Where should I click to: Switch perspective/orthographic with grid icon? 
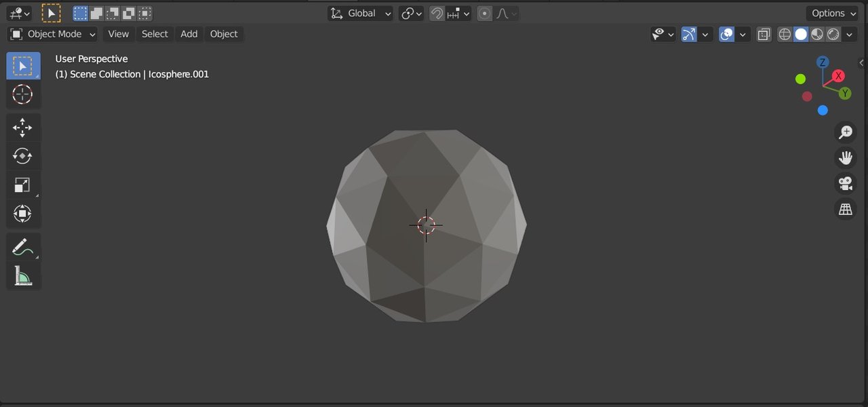[x=845, y=210]
